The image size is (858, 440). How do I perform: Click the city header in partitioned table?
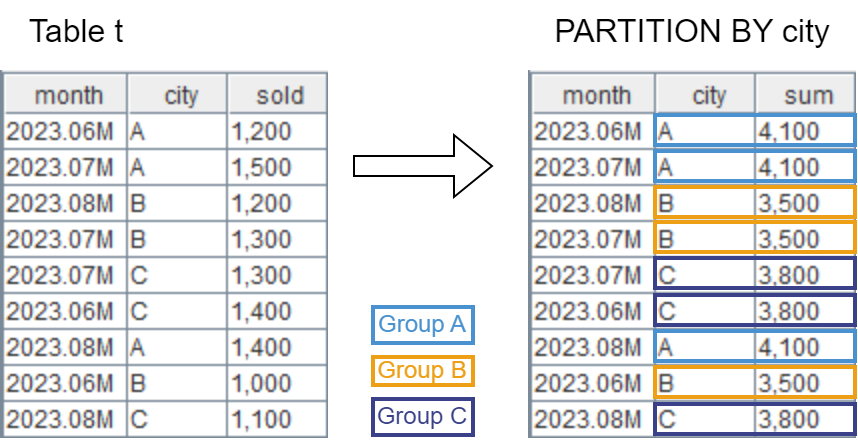(708, 95)
